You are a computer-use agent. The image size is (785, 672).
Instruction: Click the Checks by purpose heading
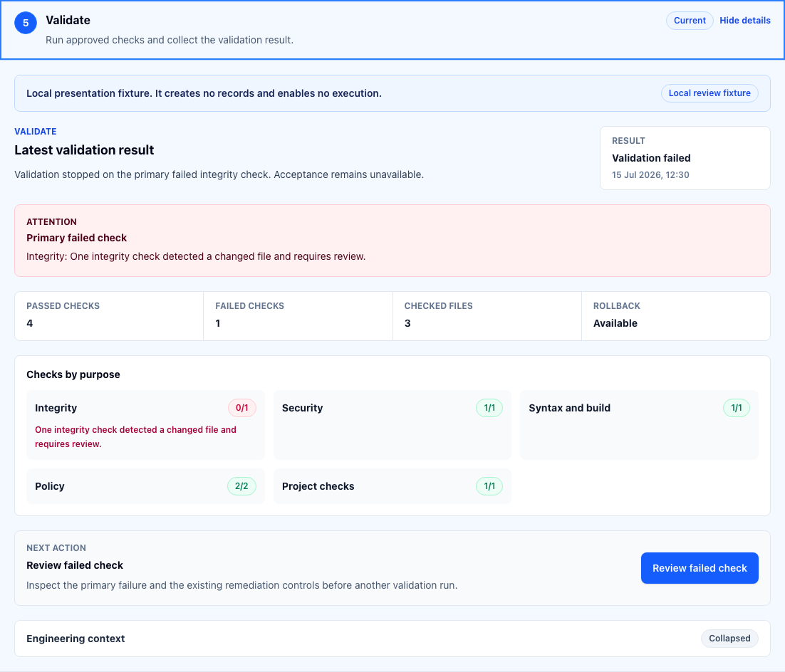[73, 374]
